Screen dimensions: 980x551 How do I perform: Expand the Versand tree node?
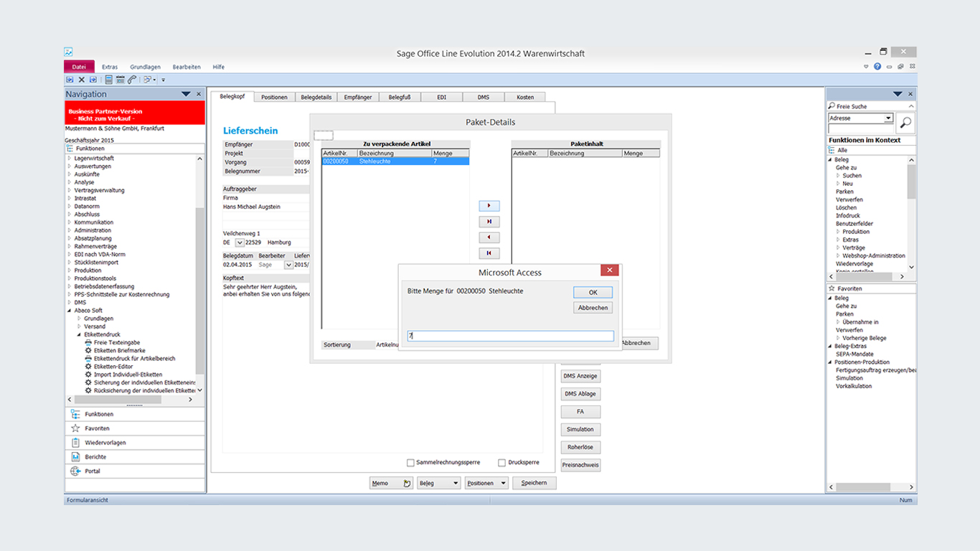point(79,326)
